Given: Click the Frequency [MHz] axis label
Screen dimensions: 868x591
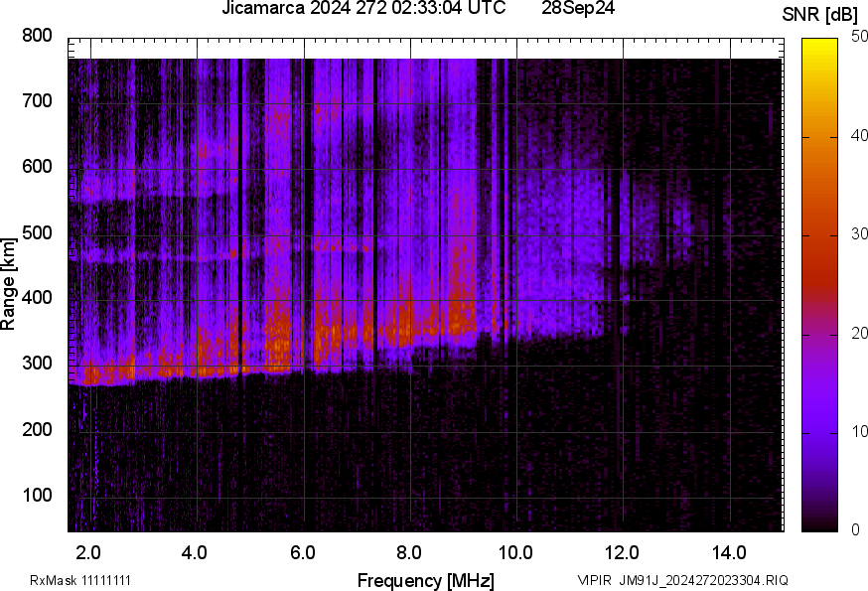Looking at the screenshot, I should tap(425, 580).
